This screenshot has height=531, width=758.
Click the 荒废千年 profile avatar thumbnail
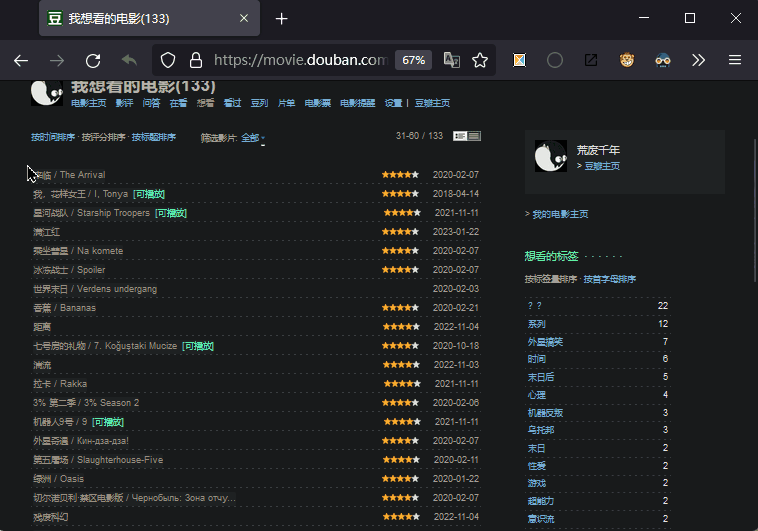(550, 157)
